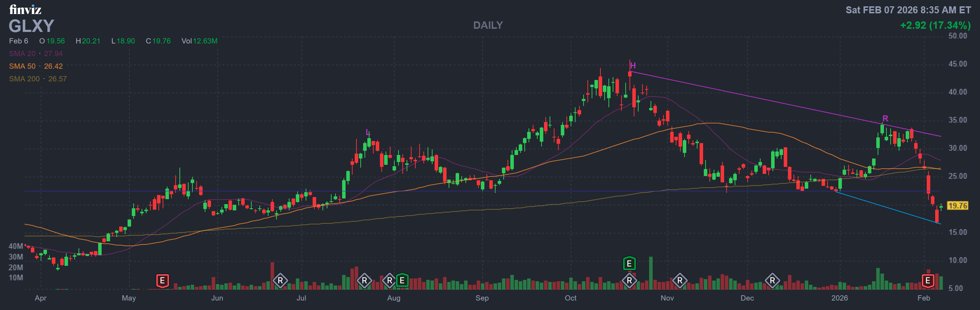Click the R diamond beside the August E marker
The width and height of the screenshot is (980, 310).
(389, 281)
